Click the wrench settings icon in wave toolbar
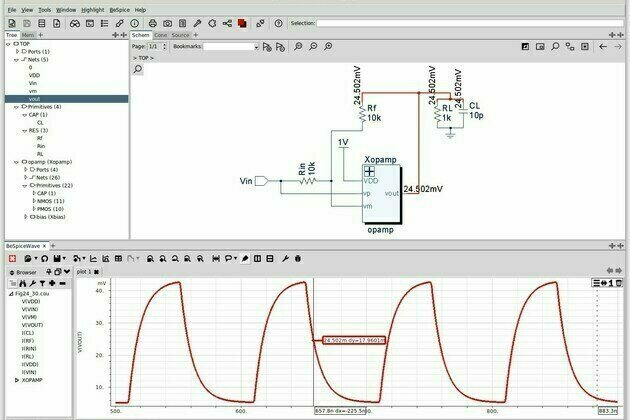Screen dimensions: 630x420 pyautogui.click(x=285, y=258)
